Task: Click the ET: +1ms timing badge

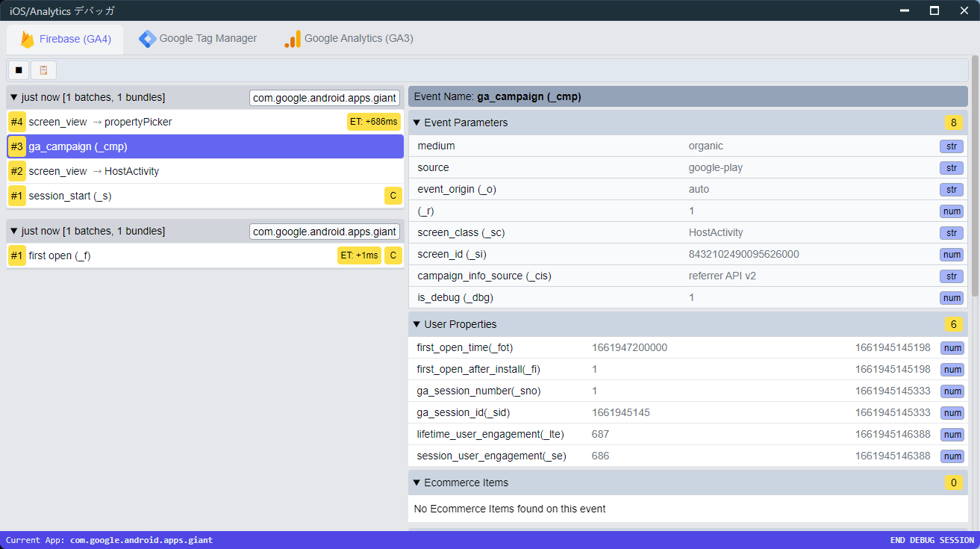Action: click(x=359, y=255)
